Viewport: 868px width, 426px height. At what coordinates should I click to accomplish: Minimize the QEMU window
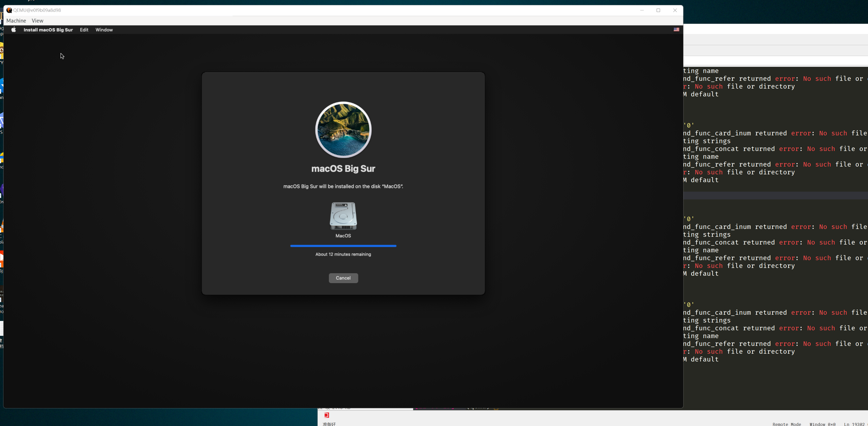point(642,10)
